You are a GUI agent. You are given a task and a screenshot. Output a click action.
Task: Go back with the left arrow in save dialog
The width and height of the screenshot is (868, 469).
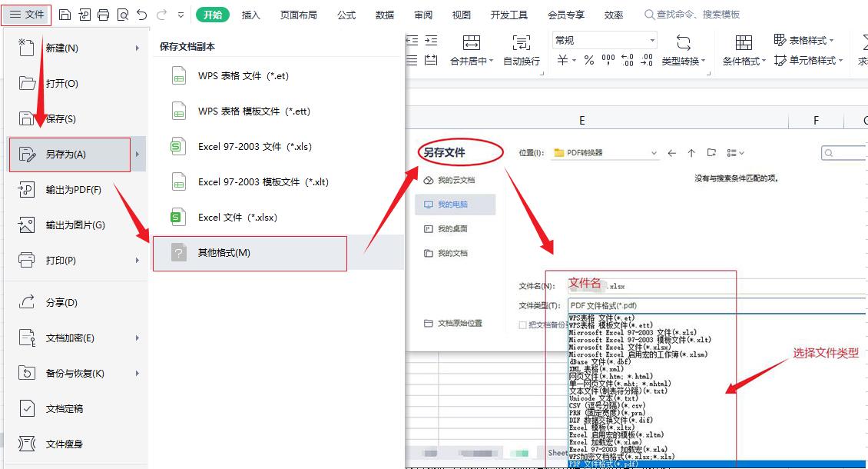click(671, 153)
